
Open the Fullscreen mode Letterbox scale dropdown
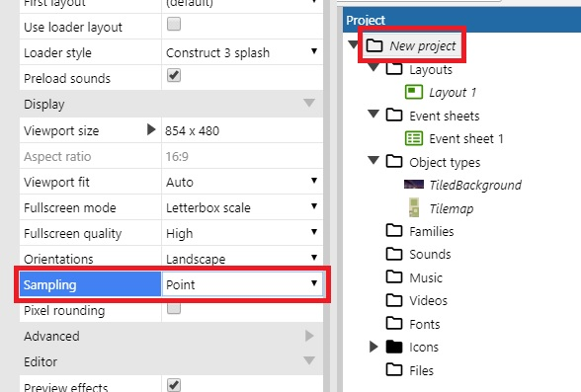coord(242,207)
